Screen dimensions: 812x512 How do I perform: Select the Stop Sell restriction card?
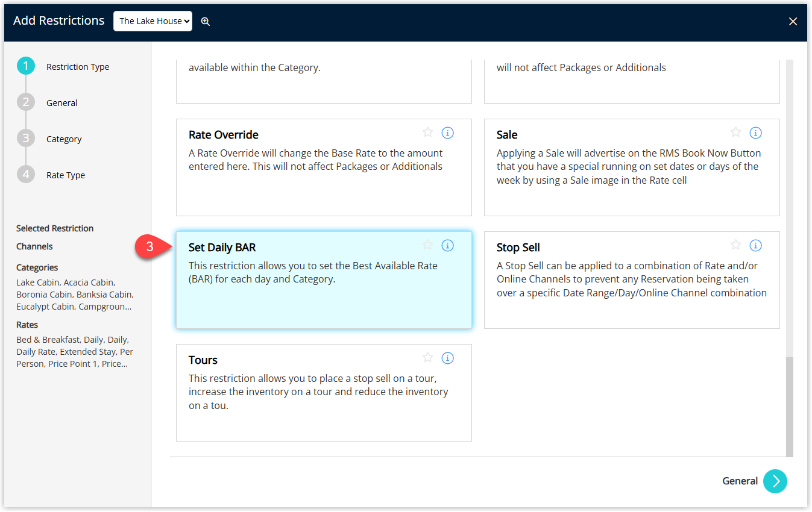[x=632, y=280]
